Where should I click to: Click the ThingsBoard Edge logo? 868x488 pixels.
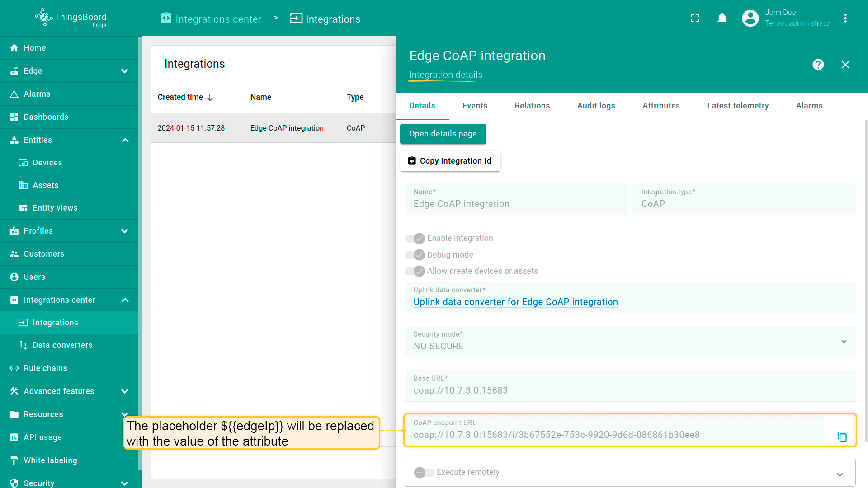click(71, 18)
